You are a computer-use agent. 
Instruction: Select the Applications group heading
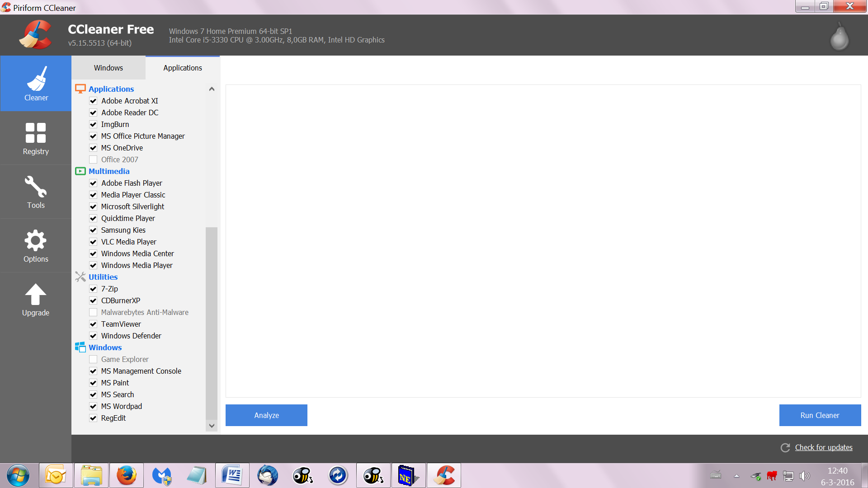coord(111,89)
